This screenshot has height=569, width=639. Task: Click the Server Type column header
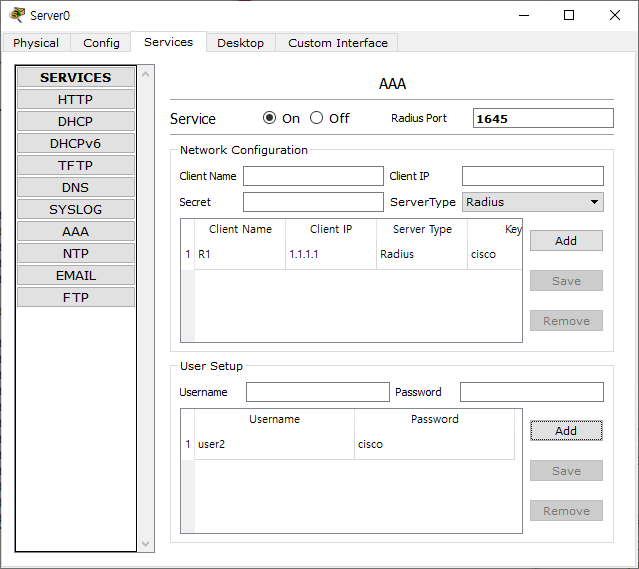pyautogui.click(x=422, y=229)
